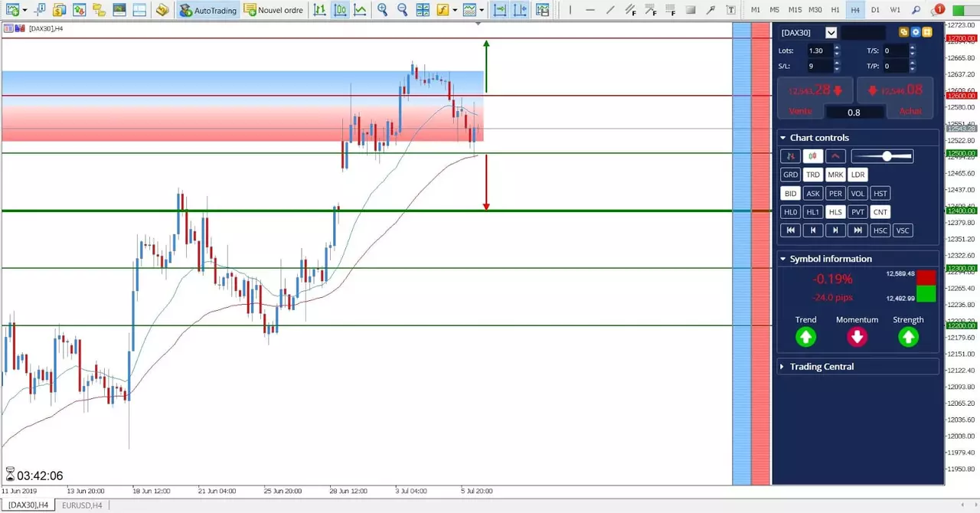Open dropdown arrow beside new chart icon

[24, 10]
